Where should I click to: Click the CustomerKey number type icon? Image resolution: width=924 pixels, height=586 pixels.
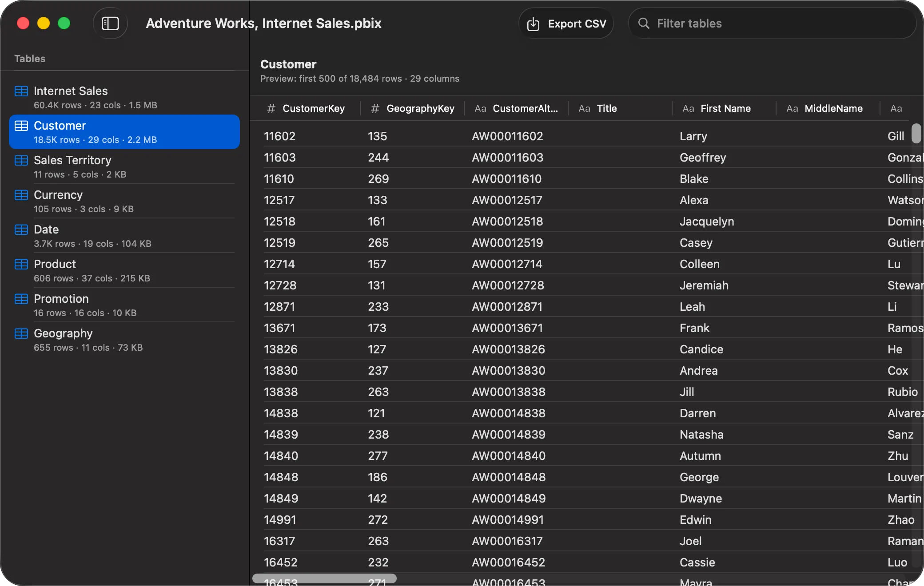pos(271,108)
